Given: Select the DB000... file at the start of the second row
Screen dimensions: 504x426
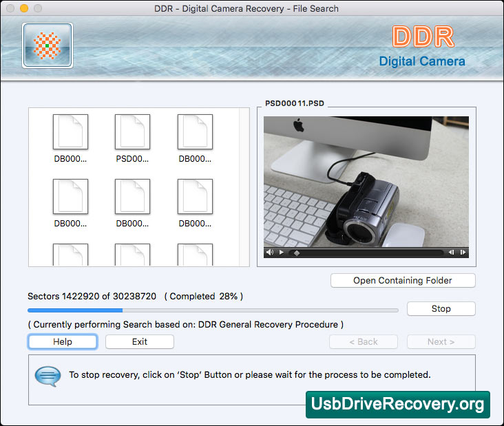Looking at the screenshot, I should (x=70, y=197).
